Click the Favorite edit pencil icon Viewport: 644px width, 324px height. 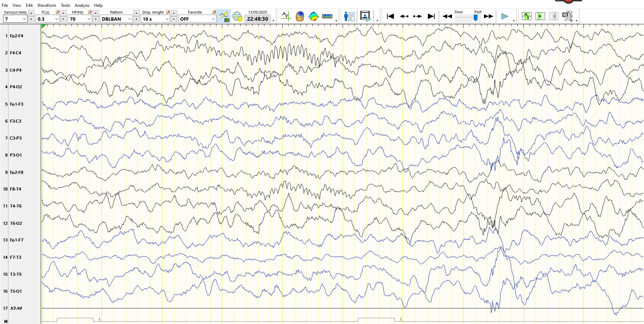[x=214, y=12]
